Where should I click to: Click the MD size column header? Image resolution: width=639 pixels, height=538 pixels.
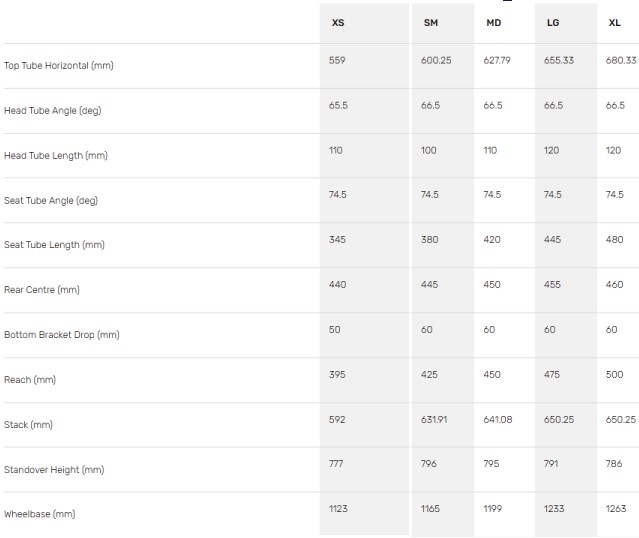point(493,23)
